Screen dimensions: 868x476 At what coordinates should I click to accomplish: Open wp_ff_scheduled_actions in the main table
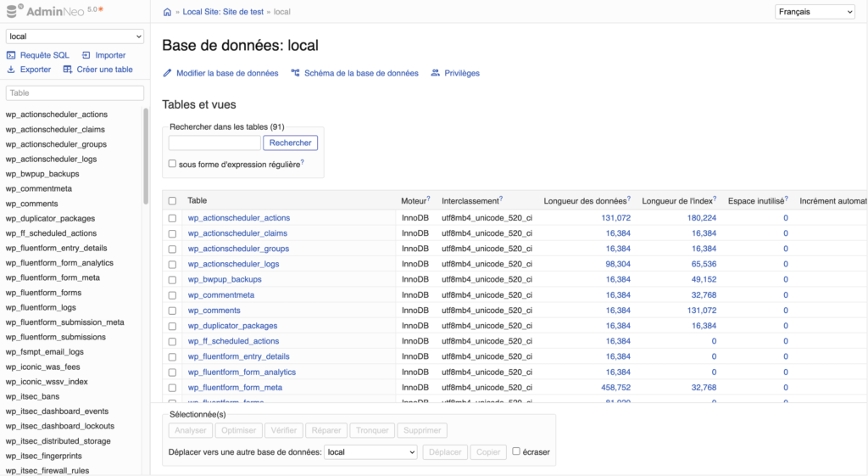pos(233,341)
